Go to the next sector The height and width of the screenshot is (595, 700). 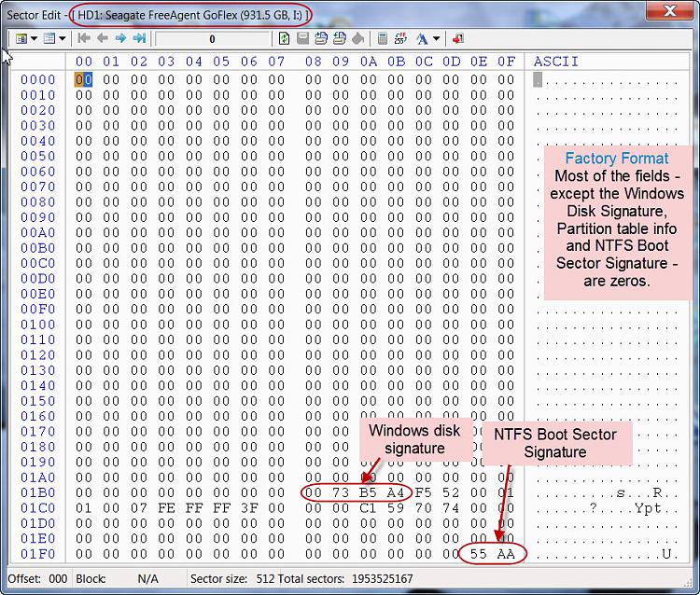tap(120, 38)
